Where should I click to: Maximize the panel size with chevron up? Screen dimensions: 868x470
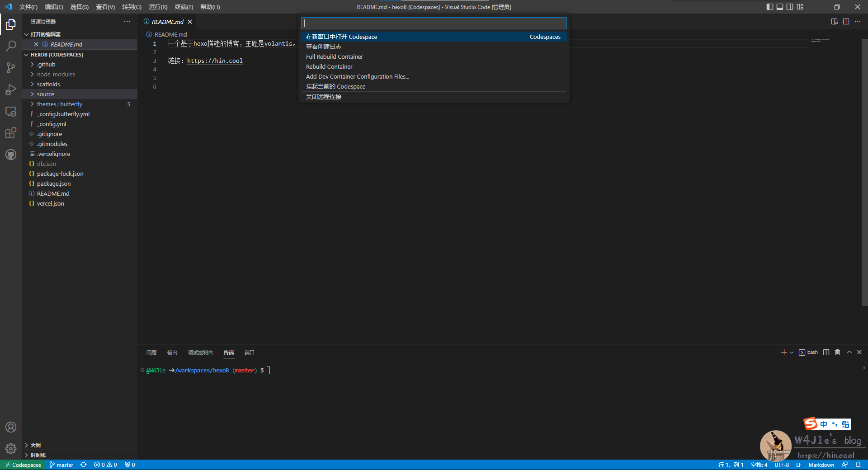(849, 352)
